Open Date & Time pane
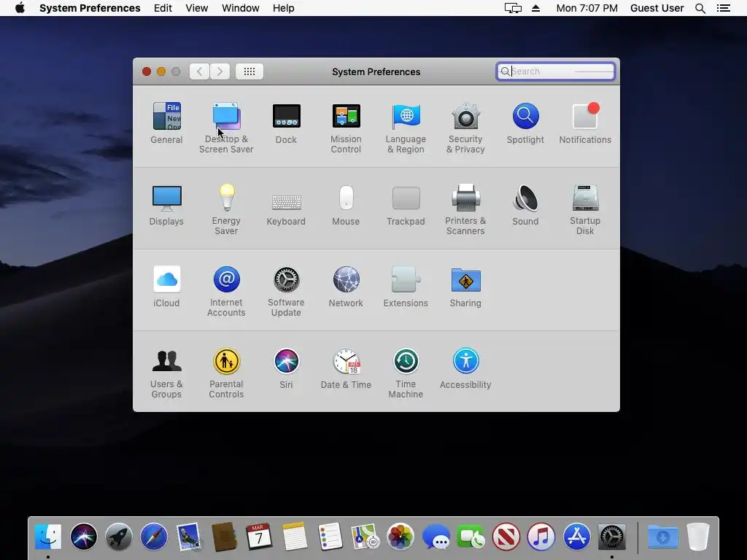This screenshot has width=747, height=560. click(346, 368)
